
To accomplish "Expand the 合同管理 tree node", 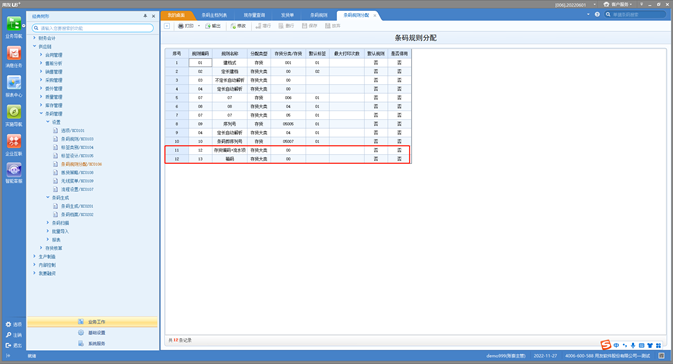I will (x=41, y=55).
